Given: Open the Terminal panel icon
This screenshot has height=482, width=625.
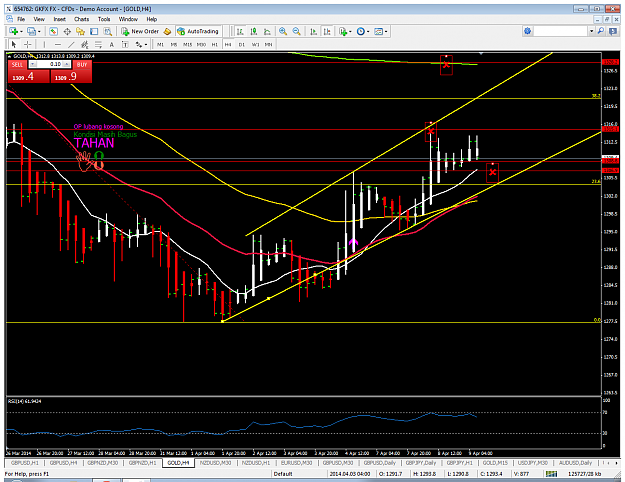Looking at the screenshot, I should pyautogui.click(x=94, y=31).
